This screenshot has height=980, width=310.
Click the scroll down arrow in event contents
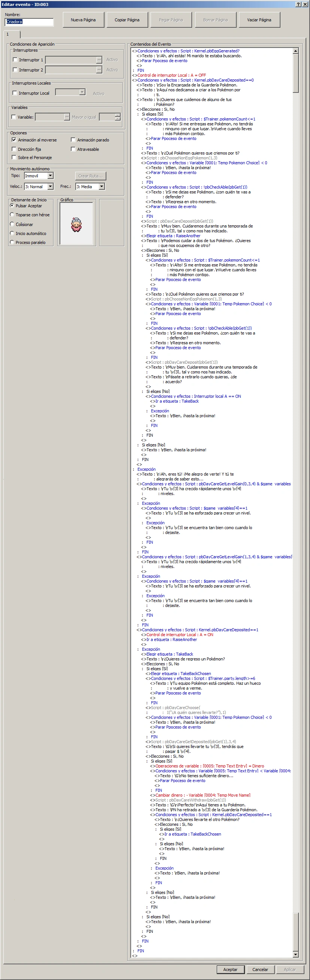(295, 955)
